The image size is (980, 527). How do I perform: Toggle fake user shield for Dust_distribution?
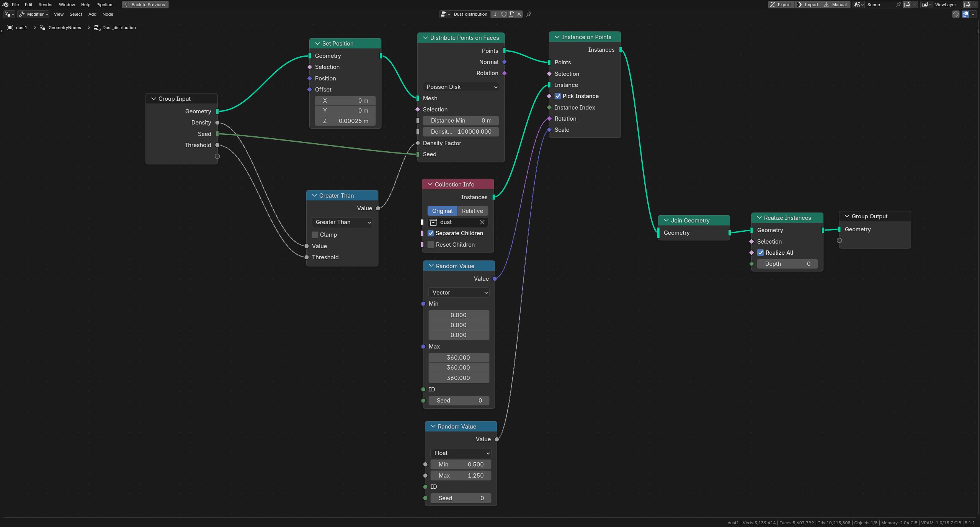coord(504,14)
